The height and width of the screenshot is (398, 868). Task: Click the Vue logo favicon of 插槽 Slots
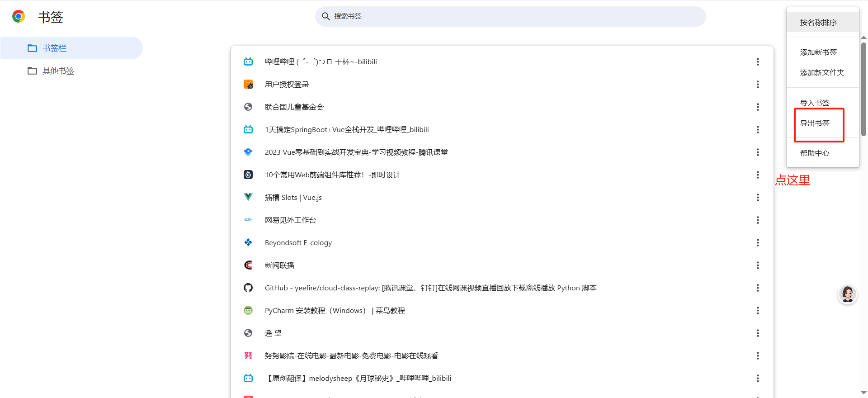tap(248, 197)
